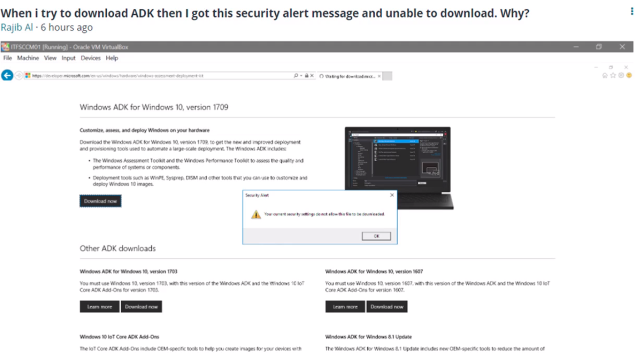Image resolution: width=635 pixels, height=364 pixels.
Task: Open author Rajib Al profile link
Action: (x=17, y=27)
